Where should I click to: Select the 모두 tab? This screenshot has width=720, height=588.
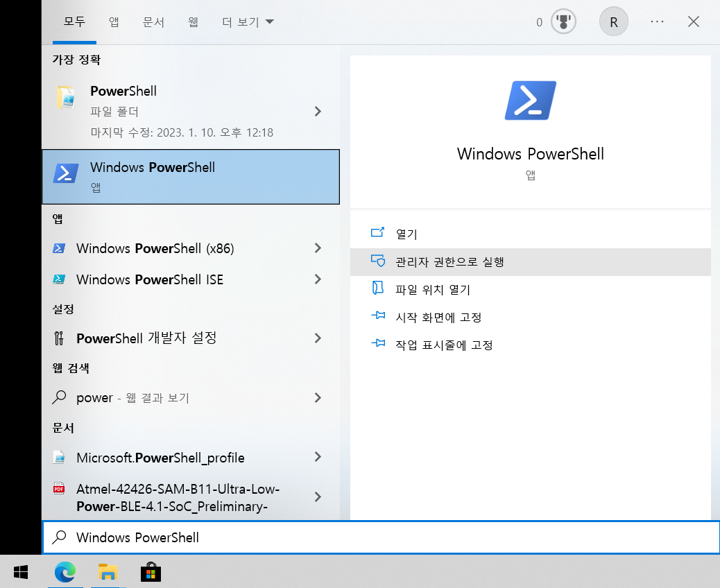pyautogui.click(x=74, y=21)
